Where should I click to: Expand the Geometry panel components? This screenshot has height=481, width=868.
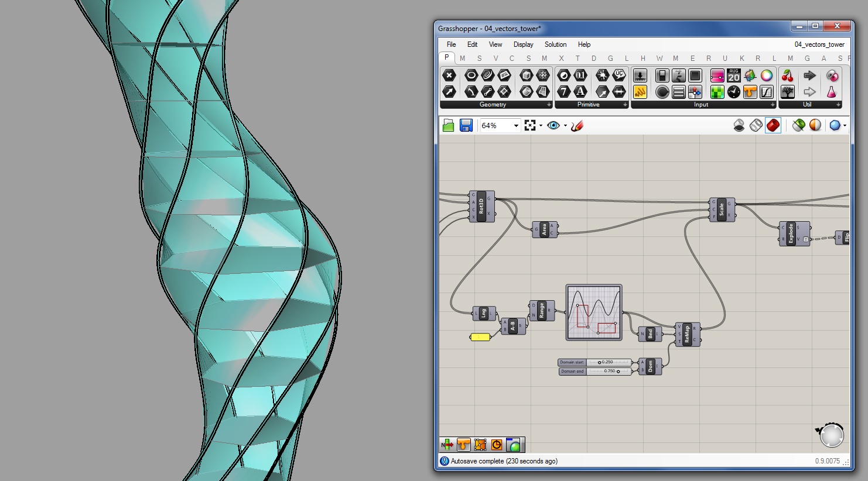[x=549, y=105]
